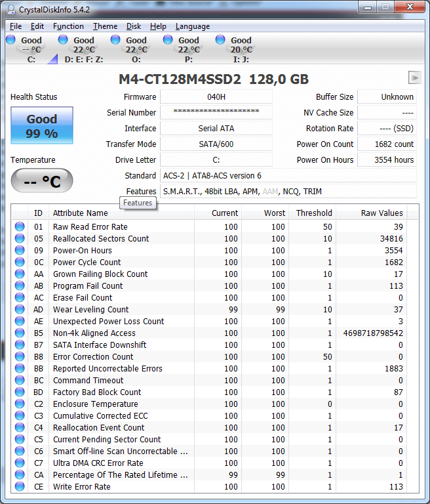Click the Attribute Name column header
This screenshot has width=430, height=504.
(x=122, y=213)
